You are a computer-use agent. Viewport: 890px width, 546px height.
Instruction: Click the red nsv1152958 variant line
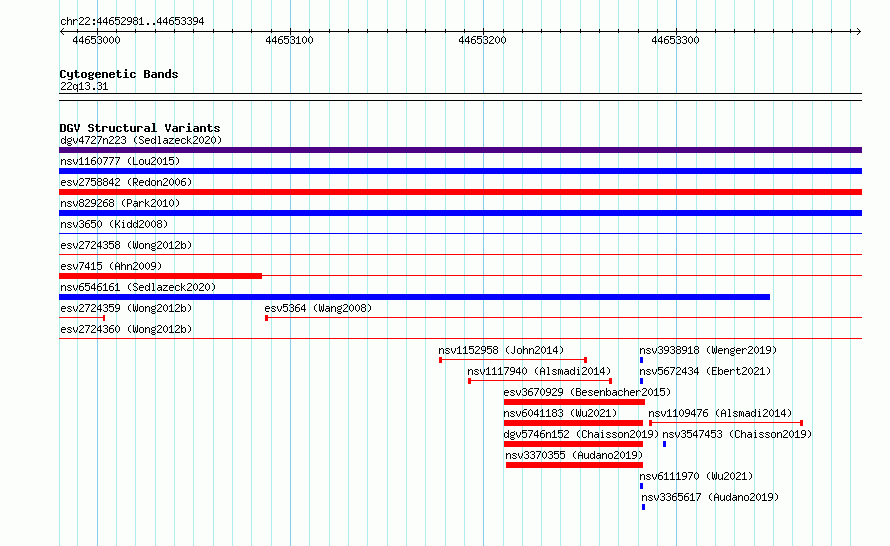513,360
